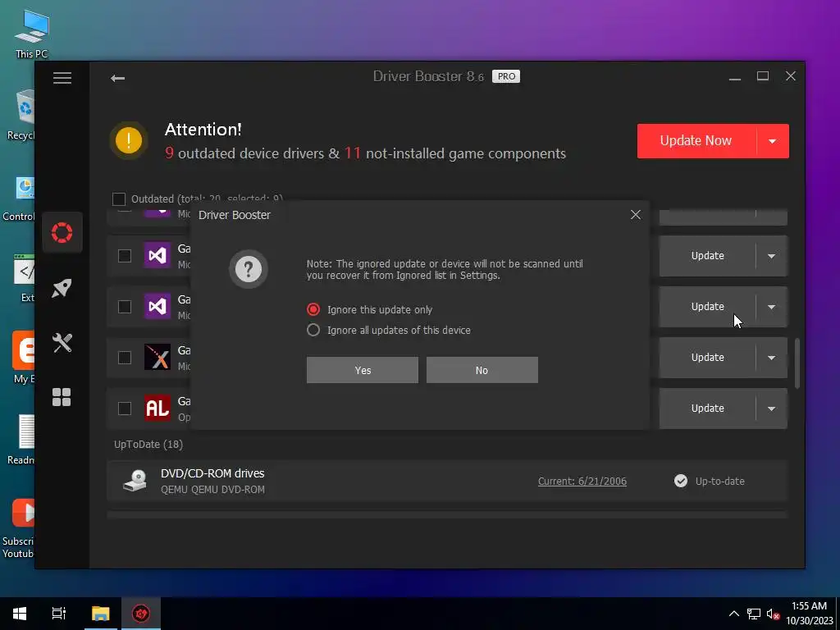The height and width of the screenshot is (630, 840).
Task: Toggle the Outdated select-all checkbox
Action: [x=119, y=199]
